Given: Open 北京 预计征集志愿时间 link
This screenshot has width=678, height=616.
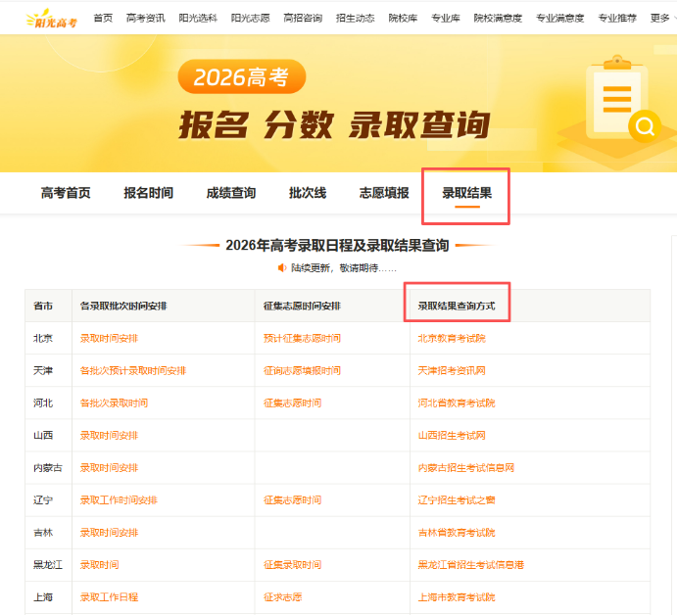Looking at the screenshot, I should point(302,339).
